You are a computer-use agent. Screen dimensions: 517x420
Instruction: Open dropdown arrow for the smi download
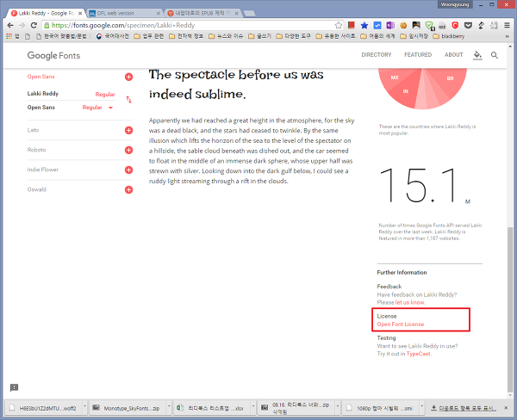click(x=421, y=407)
